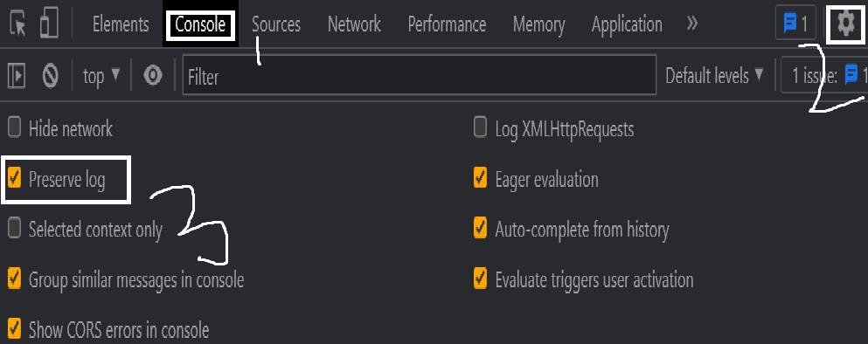Screen dimensions: 868x344
Task: Toggle Evaluate triggers user activation checkbox
Action: point(481,279)
